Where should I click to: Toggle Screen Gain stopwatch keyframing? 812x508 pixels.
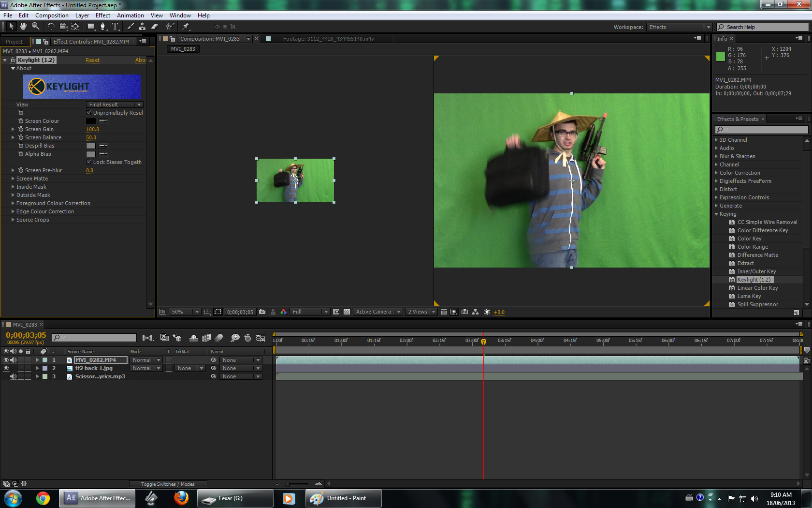click(21, 129)
